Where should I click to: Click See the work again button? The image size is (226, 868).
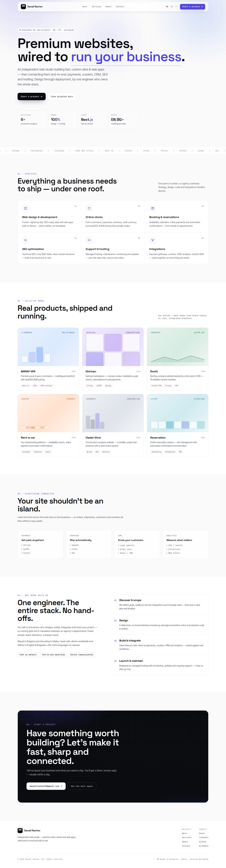click(x=82, y=786)
